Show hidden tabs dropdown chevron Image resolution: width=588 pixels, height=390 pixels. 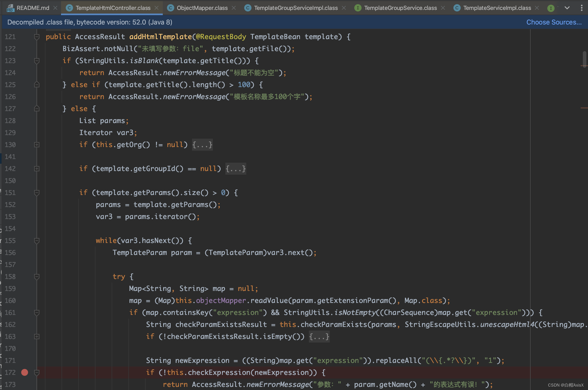coord(567,8)
